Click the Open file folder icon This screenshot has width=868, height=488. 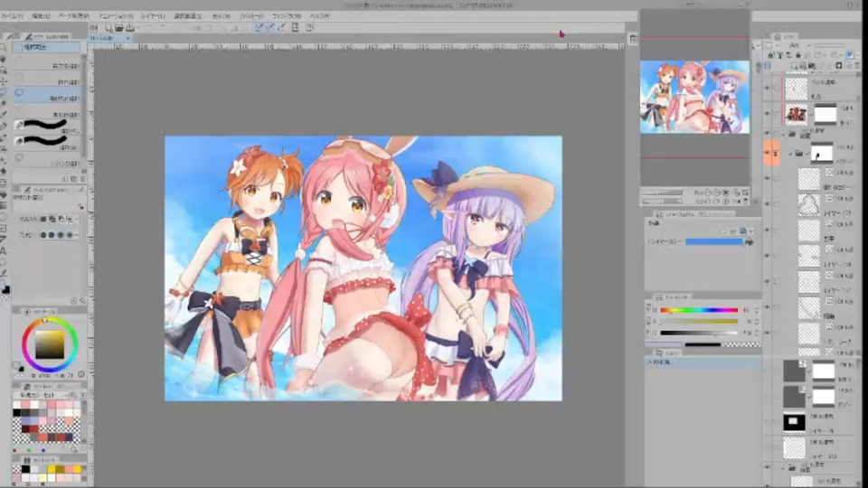coord(119,28)
